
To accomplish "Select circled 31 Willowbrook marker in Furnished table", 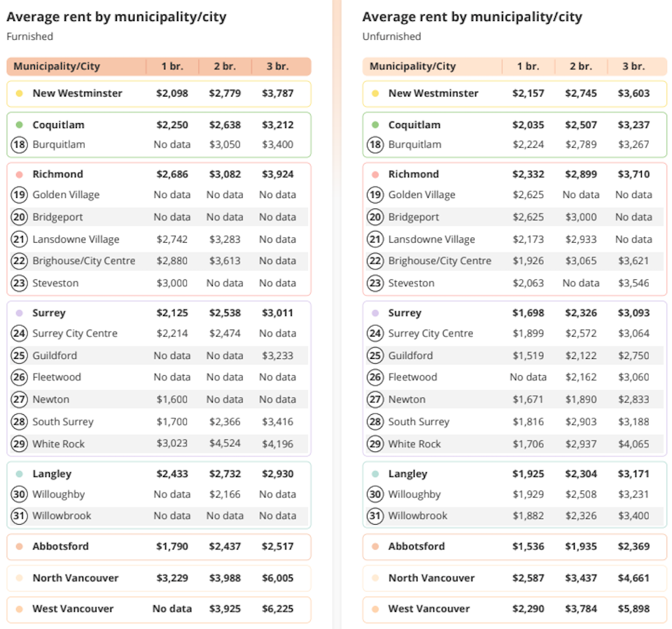I will coord(20,516).
